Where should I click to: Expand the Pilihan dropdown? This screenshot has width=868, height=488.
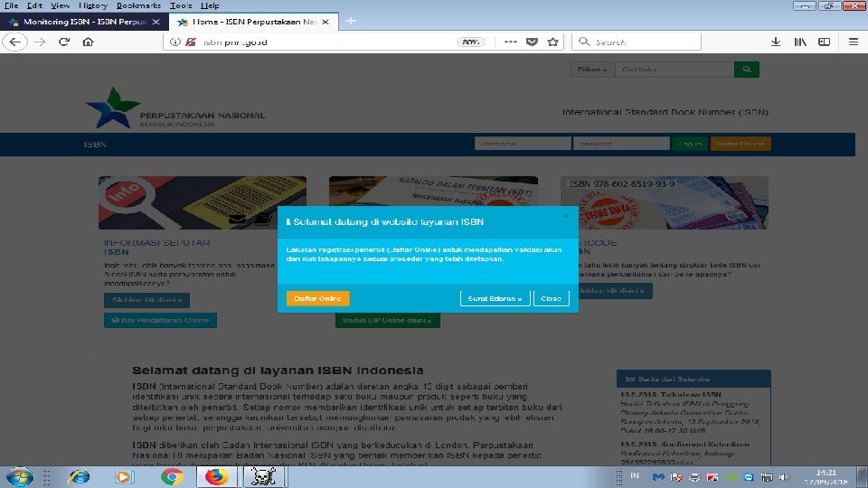[591, 70]
